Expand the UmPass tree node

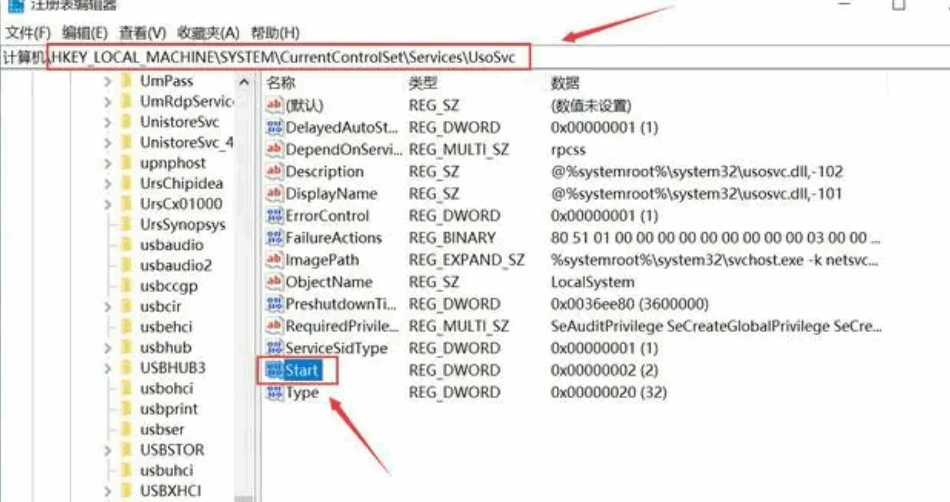click(108, 81)
